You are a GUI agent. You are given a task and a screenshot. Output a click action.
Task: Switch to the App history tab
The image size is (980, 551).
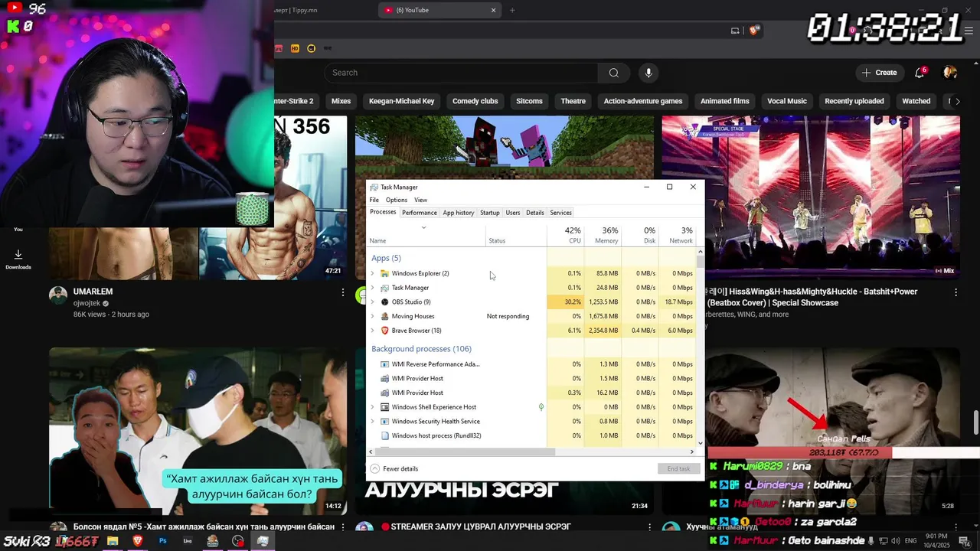click(x=459, y=213)
